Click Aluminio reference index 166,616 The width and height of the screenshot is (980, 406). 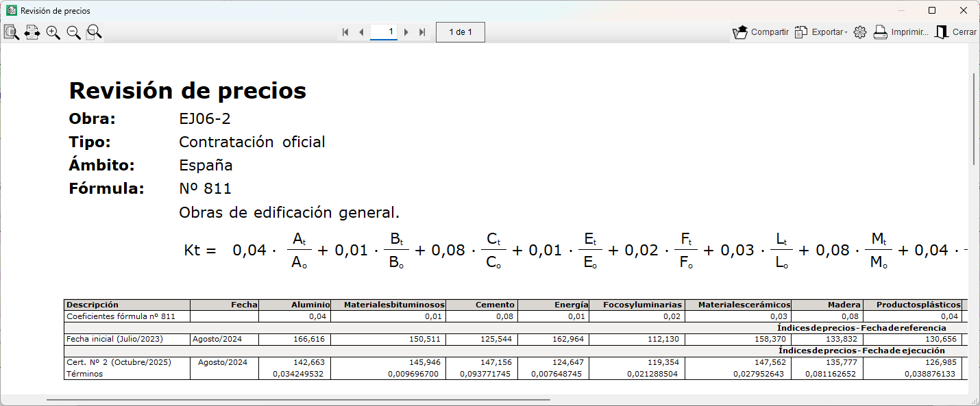pyautogui.click(x=308, y=339)
